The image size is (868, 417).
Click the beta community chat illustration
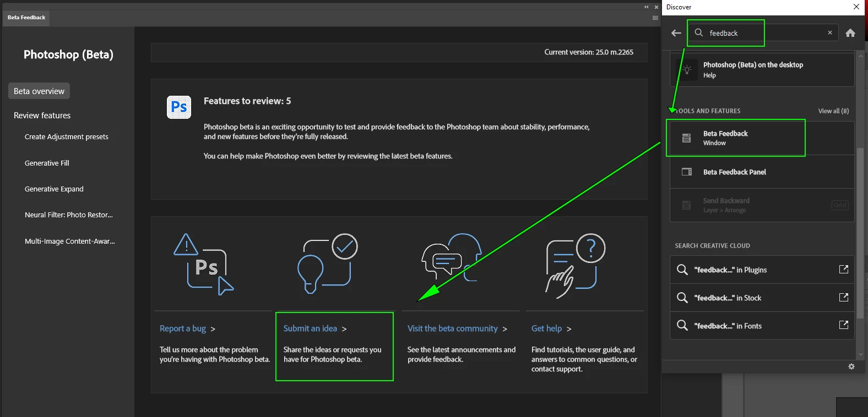[452, 257]
